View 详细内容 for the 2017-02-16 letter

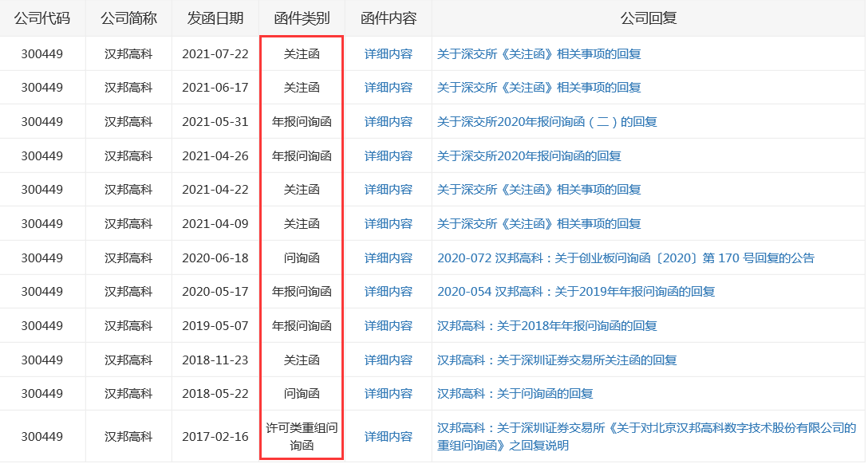click(389, 437)
